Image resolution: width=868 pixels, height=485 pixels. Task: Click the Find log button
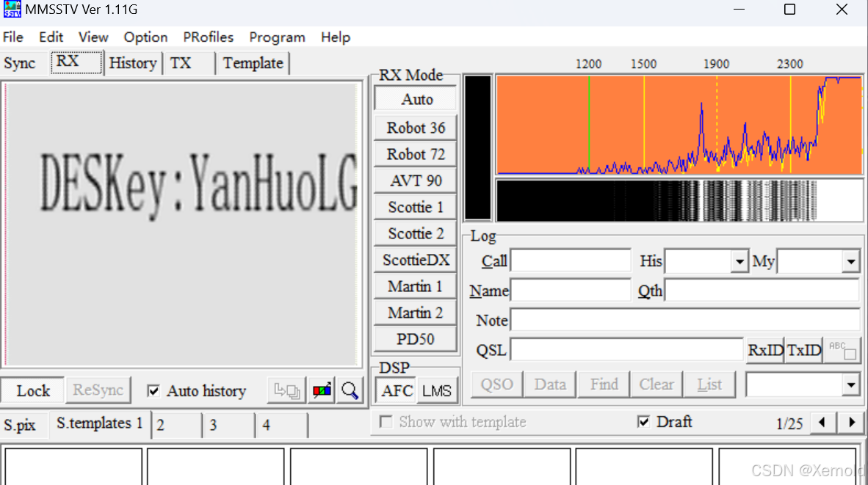[604, 384]
